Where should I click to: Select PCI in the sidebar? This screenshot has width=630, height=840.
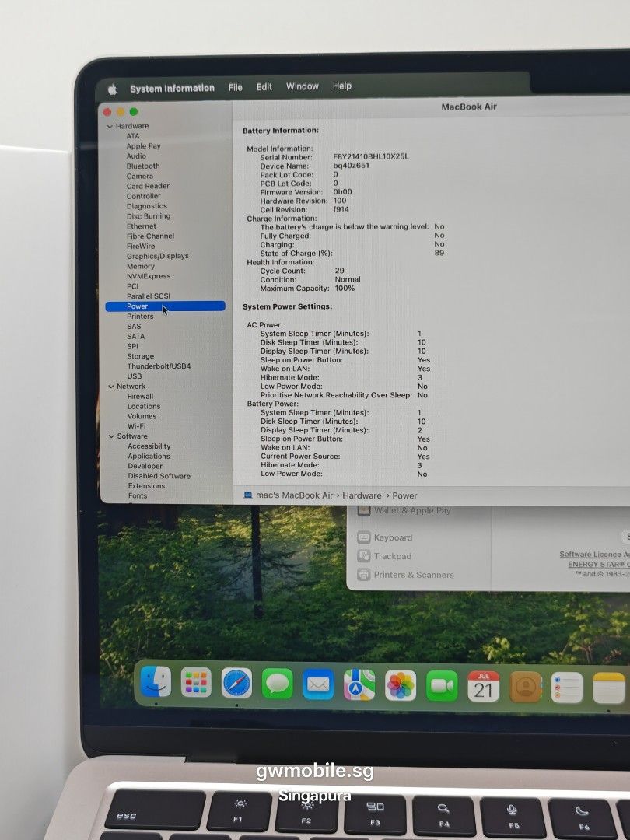[133, 286]
